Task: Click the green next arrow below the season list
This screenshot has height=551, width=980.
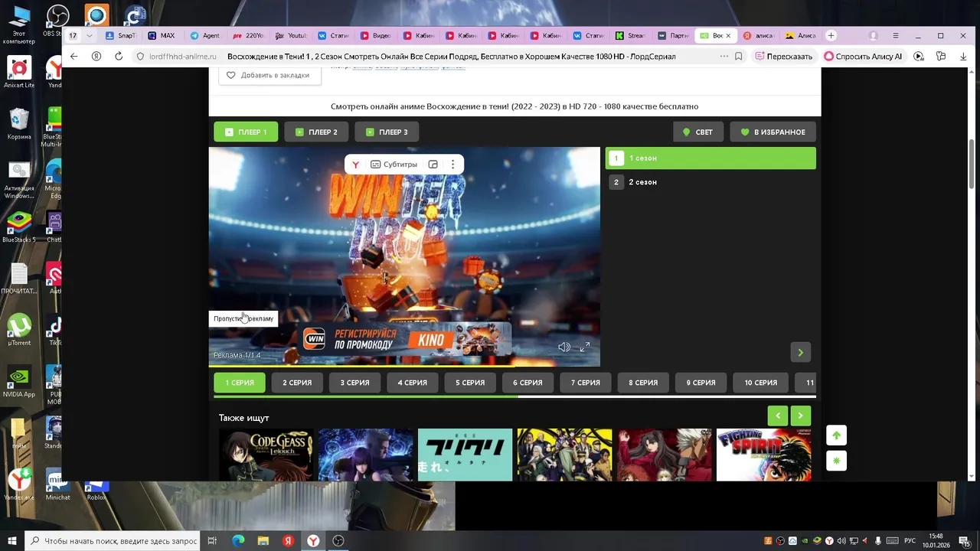Action: 800,352
